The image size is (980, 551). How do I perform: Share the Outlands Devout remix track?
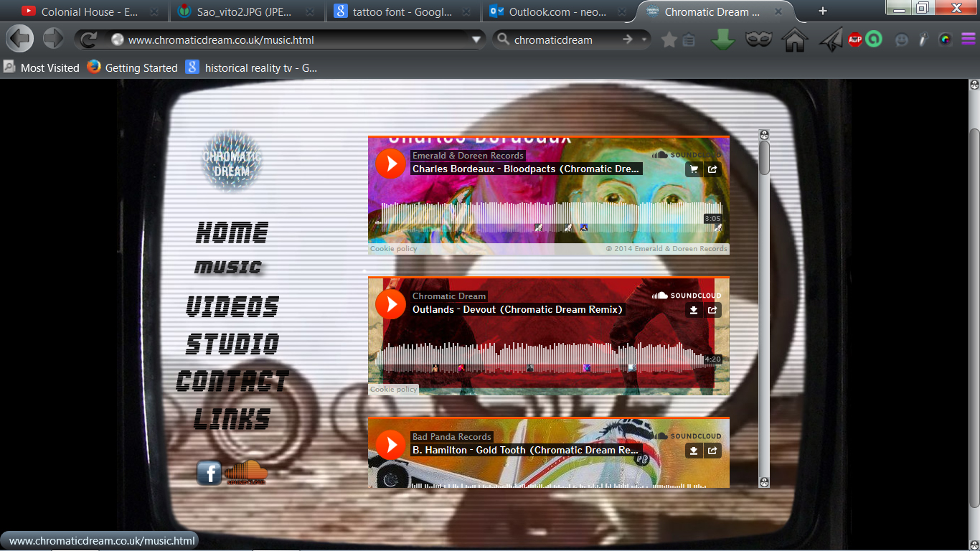coord(712,310)
